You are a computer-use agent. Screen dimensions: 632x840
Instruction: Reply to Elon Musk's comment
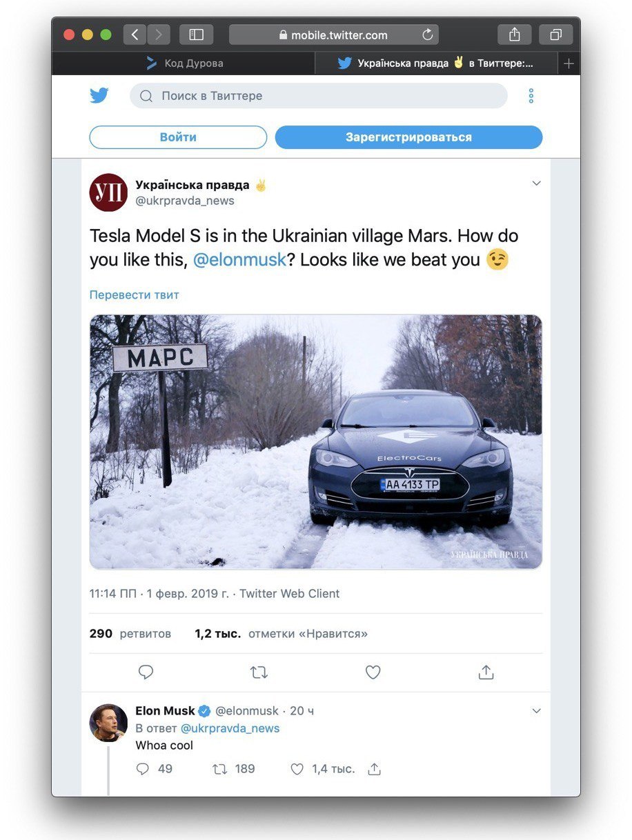tap(143, 769)
